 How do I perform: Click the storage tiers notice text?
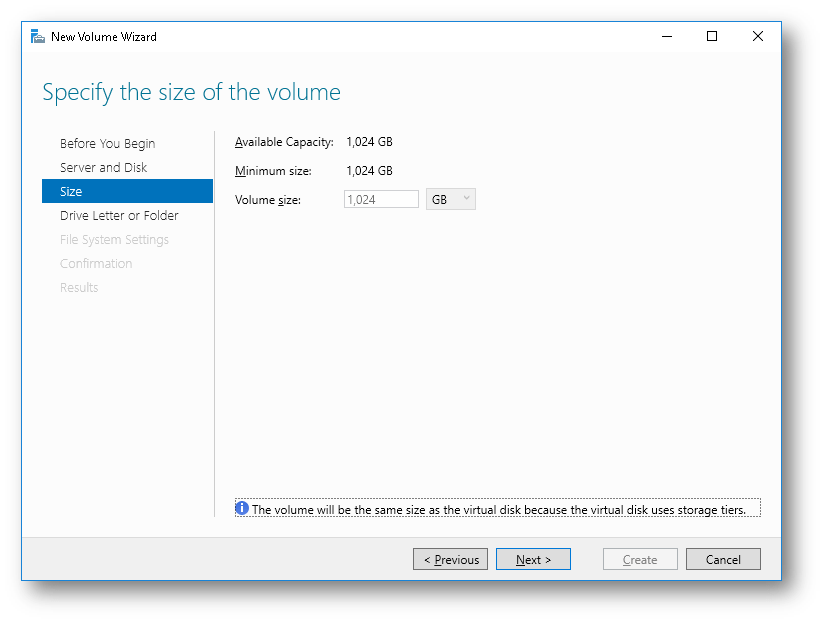coord(500,509)
